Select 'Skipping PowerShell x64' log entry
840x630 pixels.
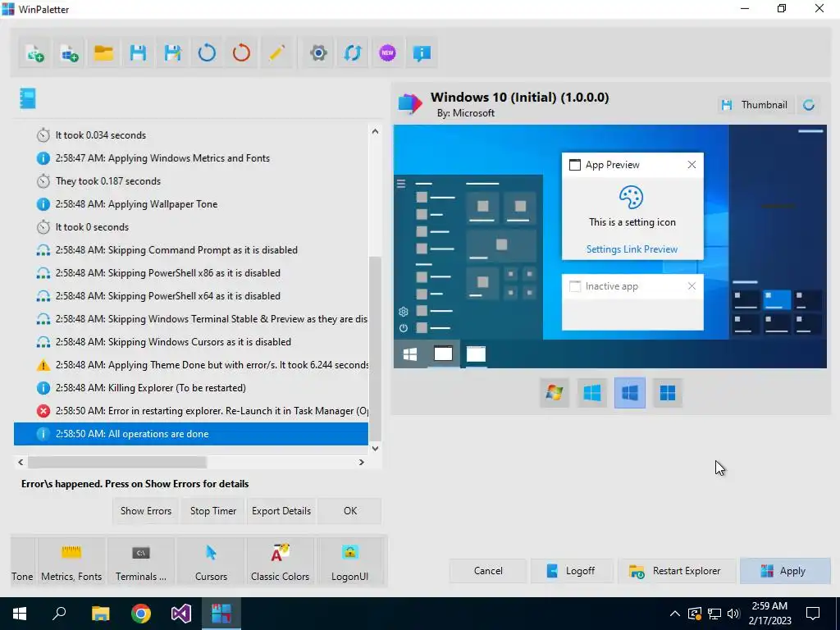(191, 295)
